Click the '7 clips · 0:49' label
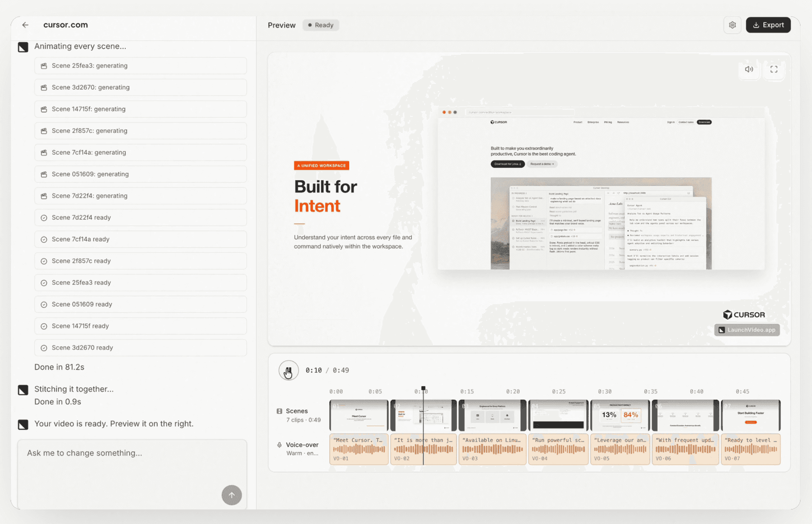Screen dimensions: 812x524 [304, 420]
